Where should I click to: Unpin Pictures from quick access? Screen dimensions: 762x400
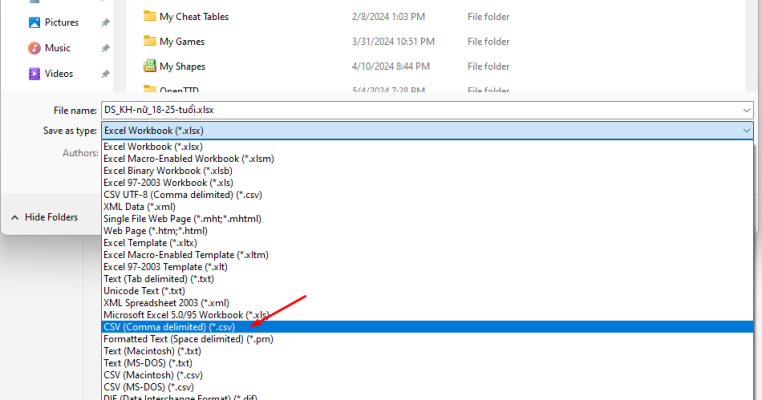point(105,23)
